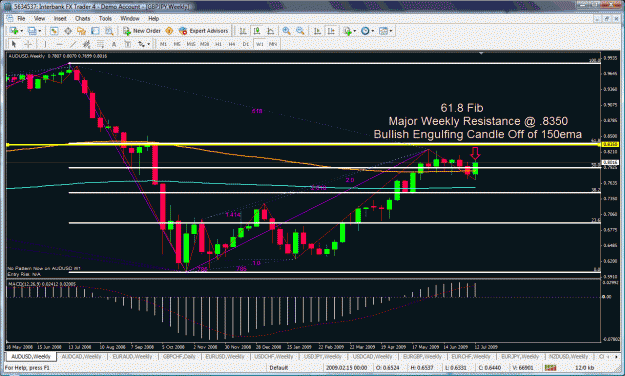Open the New Chart toolbar icon
The height and width of the screenshot is (376, 625).
(14, 31)
